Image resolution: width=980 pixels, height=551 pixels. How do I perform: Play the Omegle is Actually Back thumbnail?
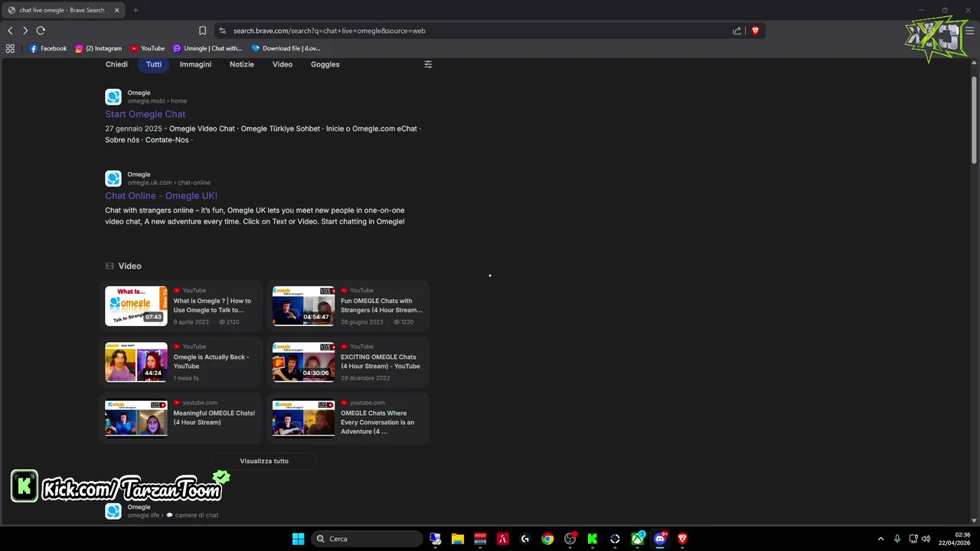136,362
